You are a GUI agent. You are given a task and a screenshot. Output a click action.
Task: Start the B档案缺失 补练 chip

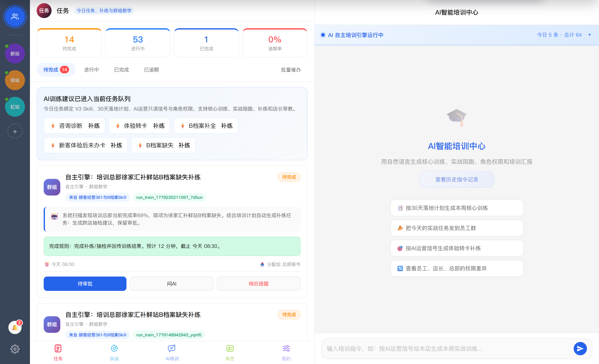coord(163,145)
